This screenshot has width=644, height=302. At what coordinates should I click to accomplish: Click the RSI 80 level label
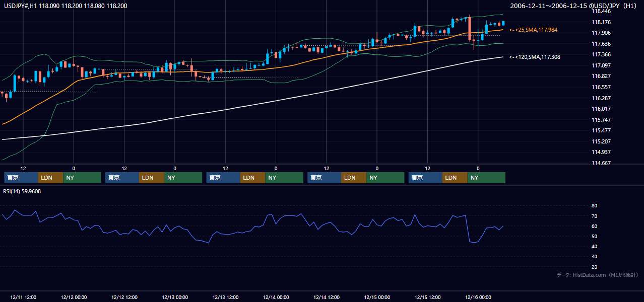click(594, 206)
